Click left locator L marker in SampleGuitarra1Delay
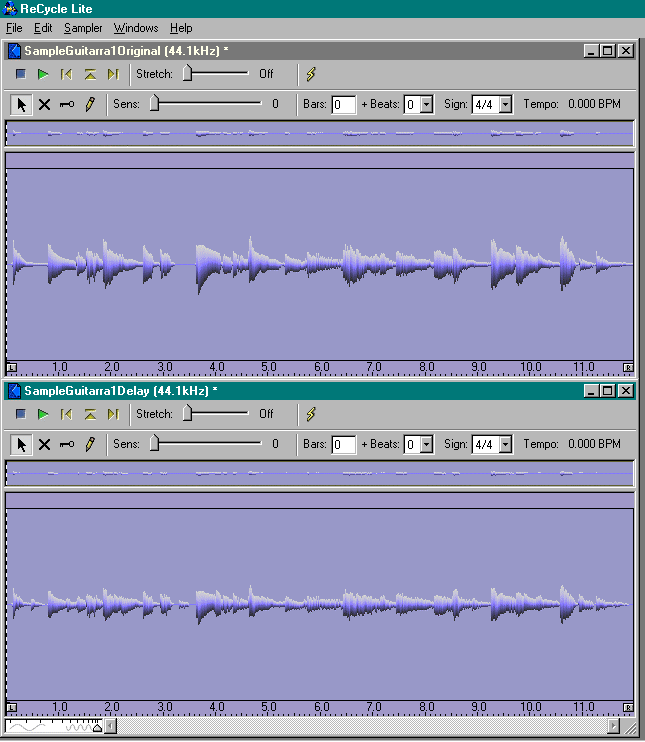 [12, 708]
